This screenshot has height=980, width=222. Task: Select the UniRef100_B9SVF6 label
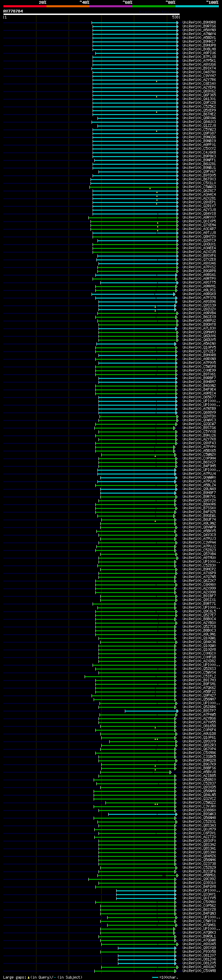(x=199, y=256)
